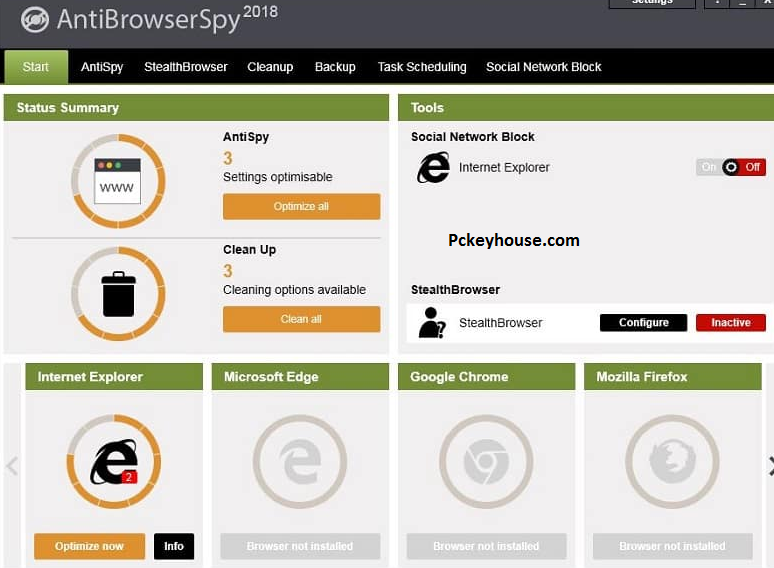Click the Google Chrome card header

click(x=486, y=377)
